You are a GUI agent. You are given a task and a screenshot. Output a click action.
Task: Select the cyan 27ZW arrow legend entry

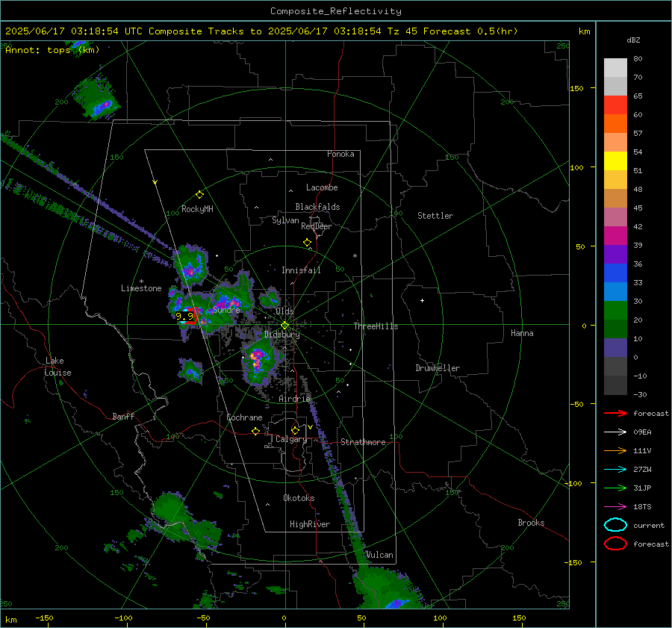[615, 470]
